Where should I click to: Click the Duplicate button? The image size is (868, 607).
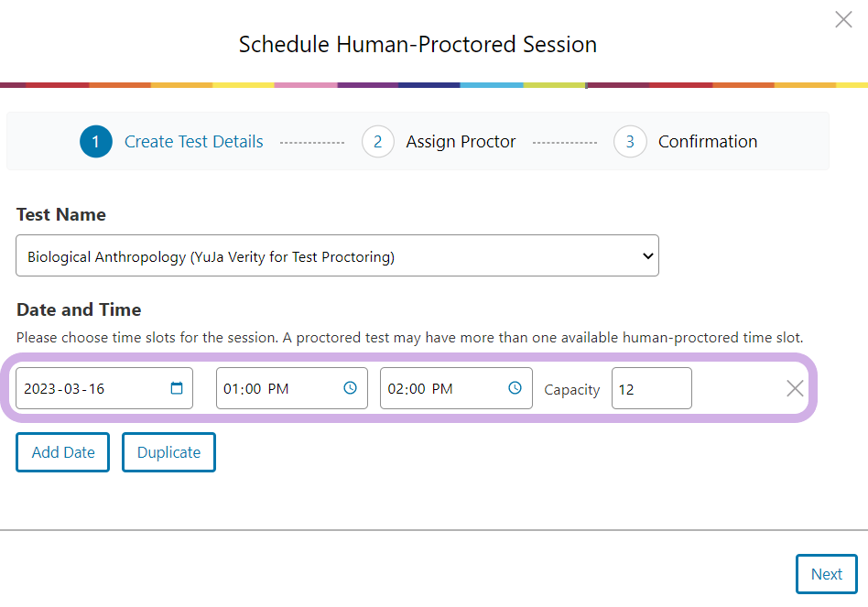168,452
